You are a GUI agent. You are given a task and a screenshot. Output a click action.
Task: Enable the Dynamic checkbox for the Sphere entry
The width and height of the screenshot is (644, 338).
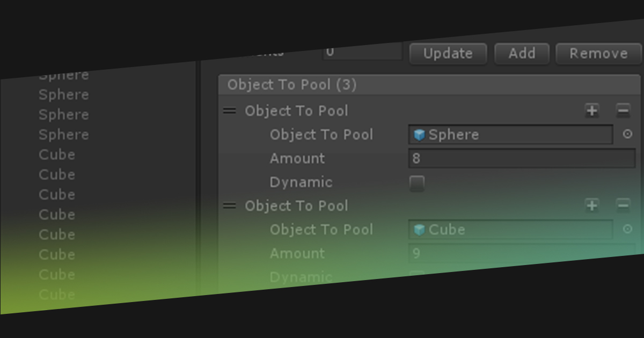pyautogui.click(x=418, y=183)
